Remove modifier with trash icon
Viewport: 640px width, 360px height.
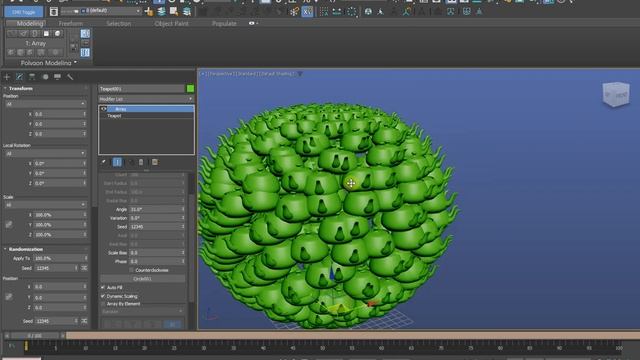click(141, 162)
